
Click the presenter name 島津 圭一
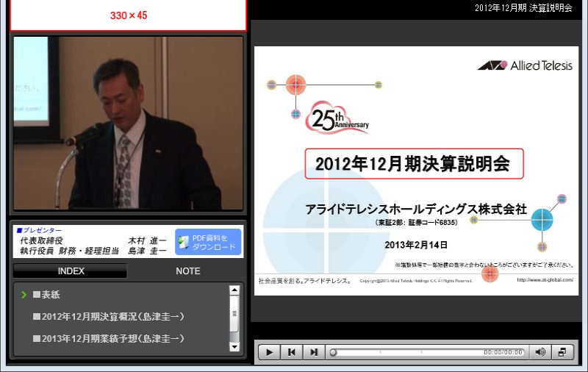(x=147, y=251)
